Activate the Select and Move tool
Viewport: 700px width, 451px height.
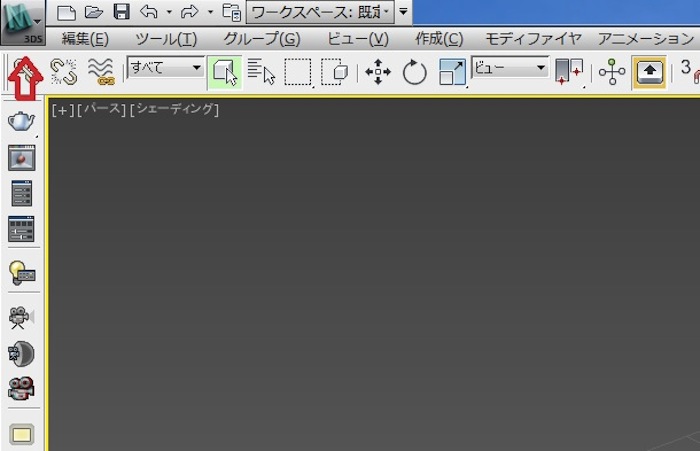(x=378, y=71)
